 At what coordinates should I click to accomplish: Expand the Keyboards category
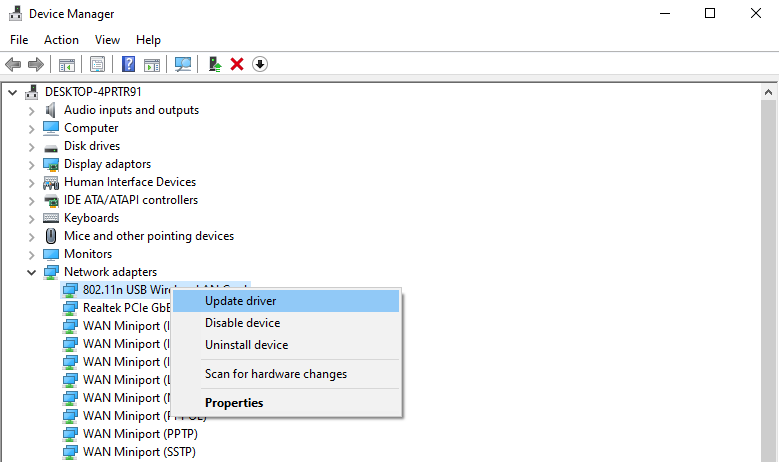tap(31, 219)
